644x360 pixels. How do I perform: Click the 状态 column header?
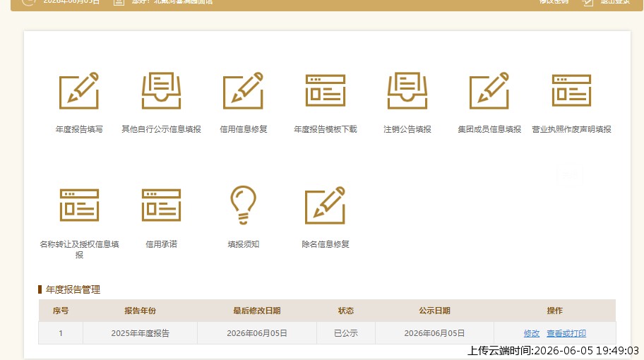pos(346,311)
